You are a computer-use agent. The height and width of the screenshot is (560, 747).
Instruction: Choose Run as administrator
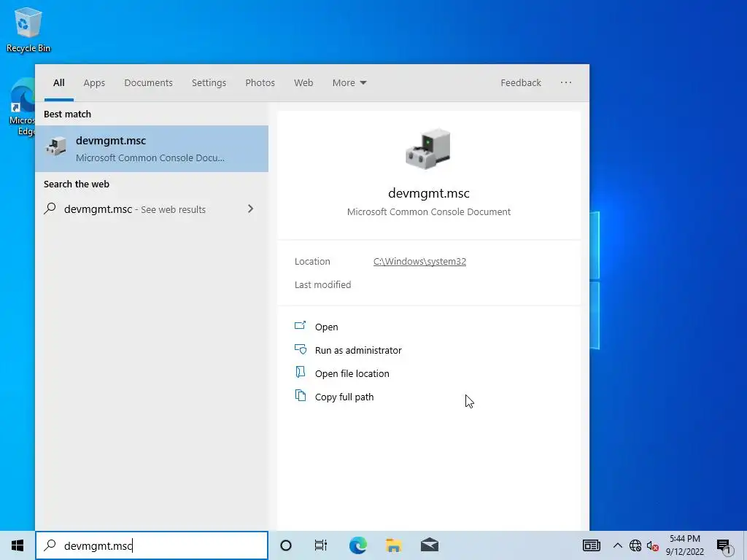tap(358, 351)
